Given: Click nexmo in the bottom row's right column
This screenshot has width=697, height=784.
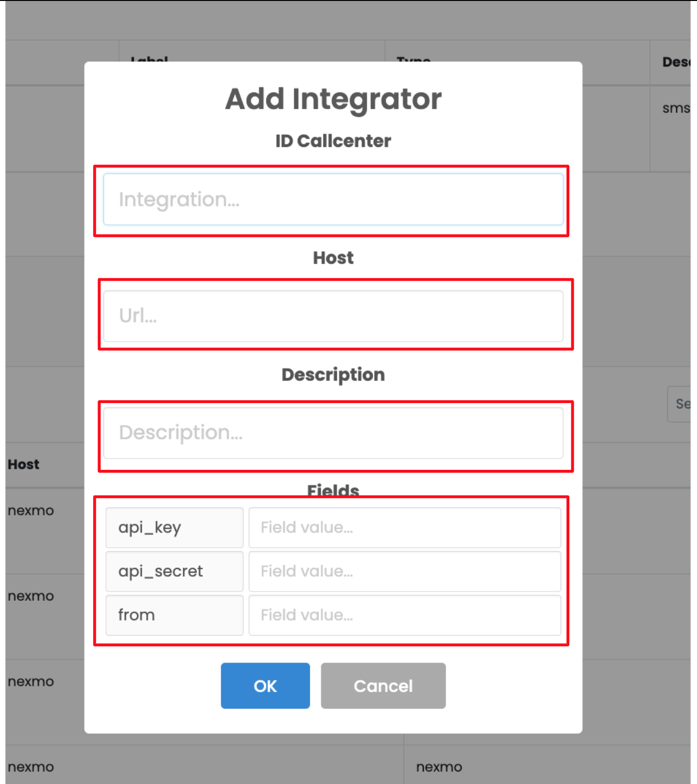Looking at the screenshot, I should 439,767.
